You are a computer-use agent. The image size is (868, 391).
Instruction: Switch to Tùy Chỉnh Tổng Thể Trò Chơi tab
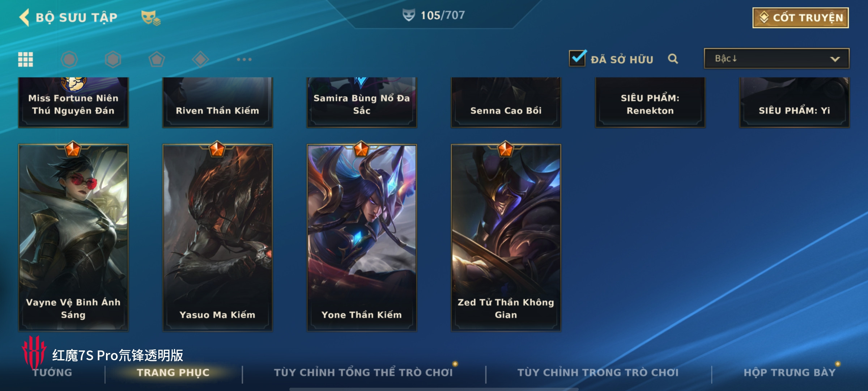(x=363, y=373)
